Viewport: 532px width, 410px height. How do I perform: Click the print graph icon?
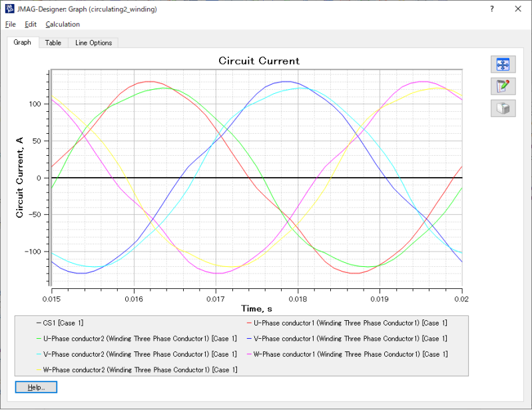503,108
